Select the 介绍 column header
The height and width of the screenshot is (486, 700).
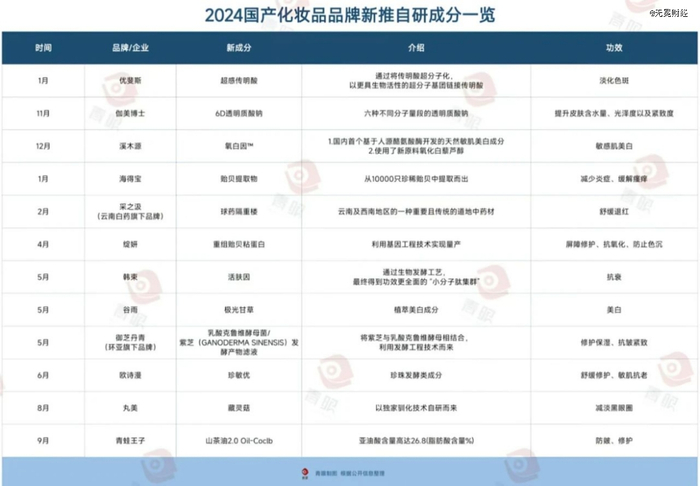(416, 48)
